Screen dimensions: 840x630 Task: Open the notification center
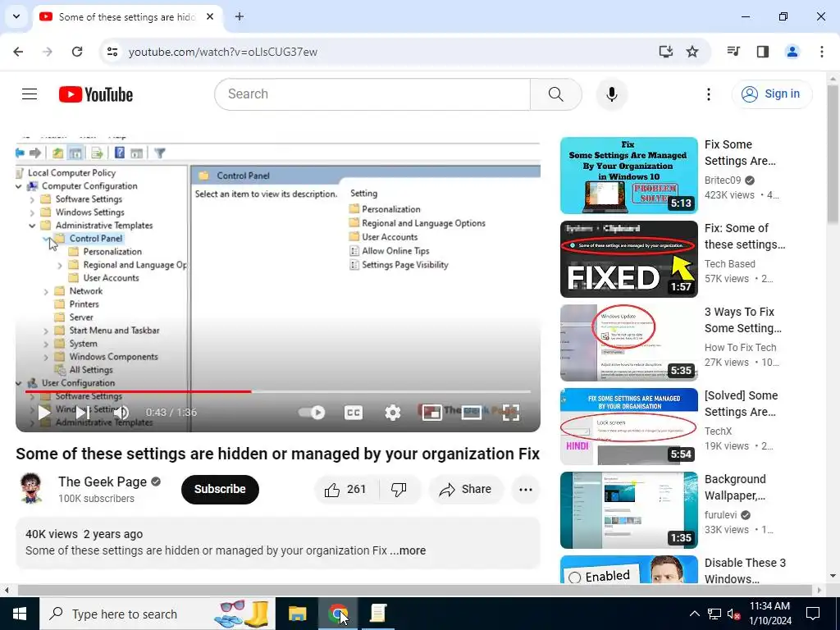(x=813, y=614)
